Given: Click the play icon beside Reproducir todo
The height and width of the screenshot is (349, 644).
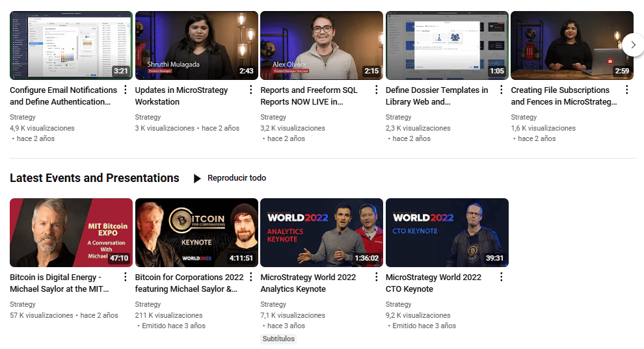Looking at the screenshot, I should click(x=197, y=178).
